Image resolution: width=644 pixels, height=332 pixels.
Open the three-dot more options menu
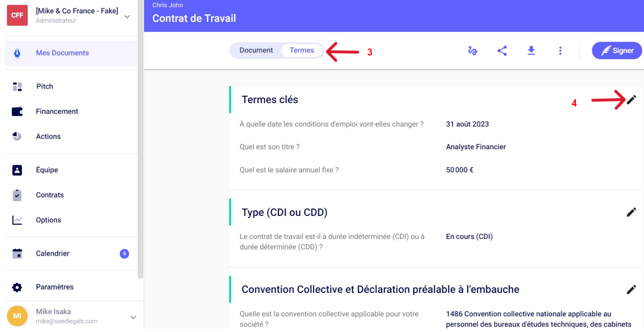tap(560, 51)
